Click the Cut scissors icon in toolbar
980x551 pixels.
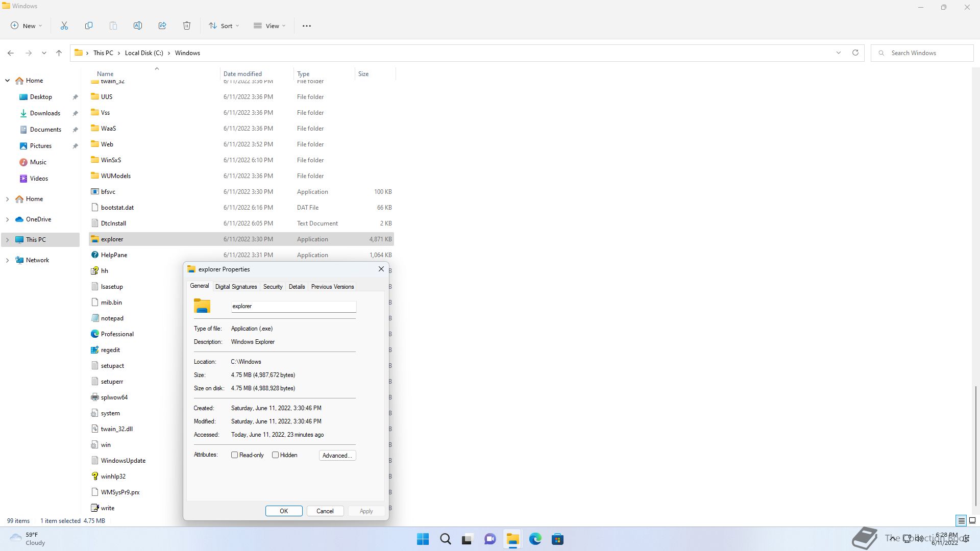click(64, 26)
